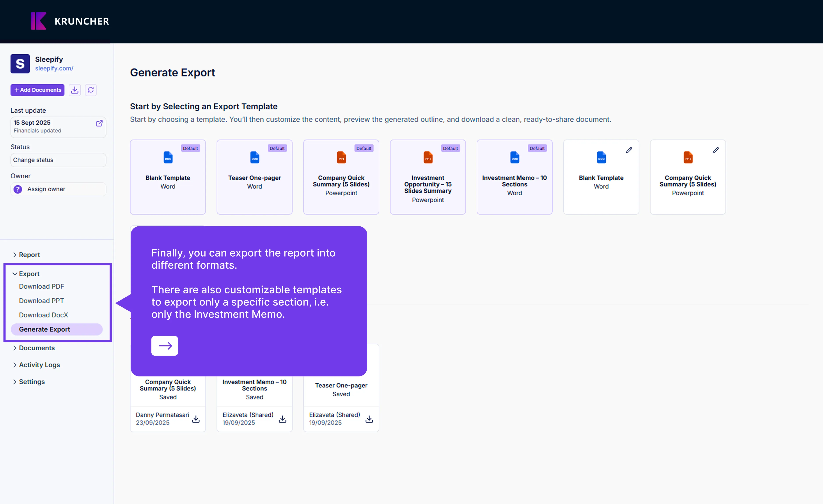Download the saved Teaser One-pager export
823x504 pixels.
[x=369, y=419]
